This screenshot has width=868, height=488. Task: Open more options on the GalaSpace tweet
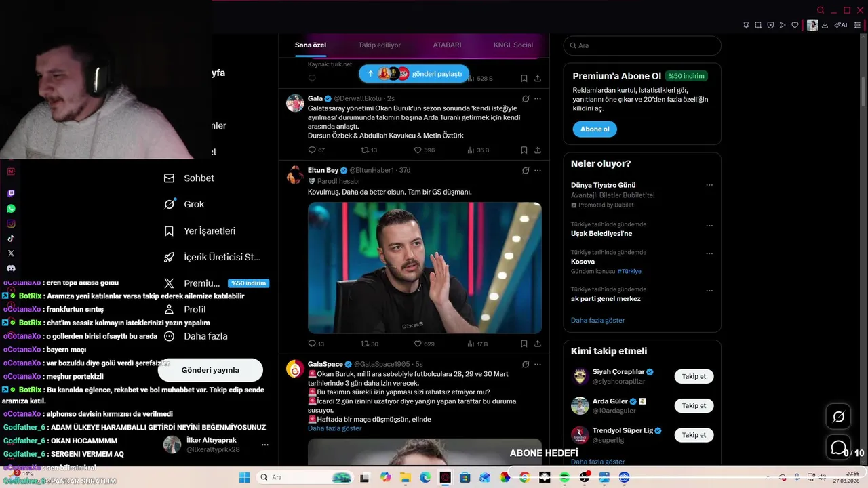538,364
